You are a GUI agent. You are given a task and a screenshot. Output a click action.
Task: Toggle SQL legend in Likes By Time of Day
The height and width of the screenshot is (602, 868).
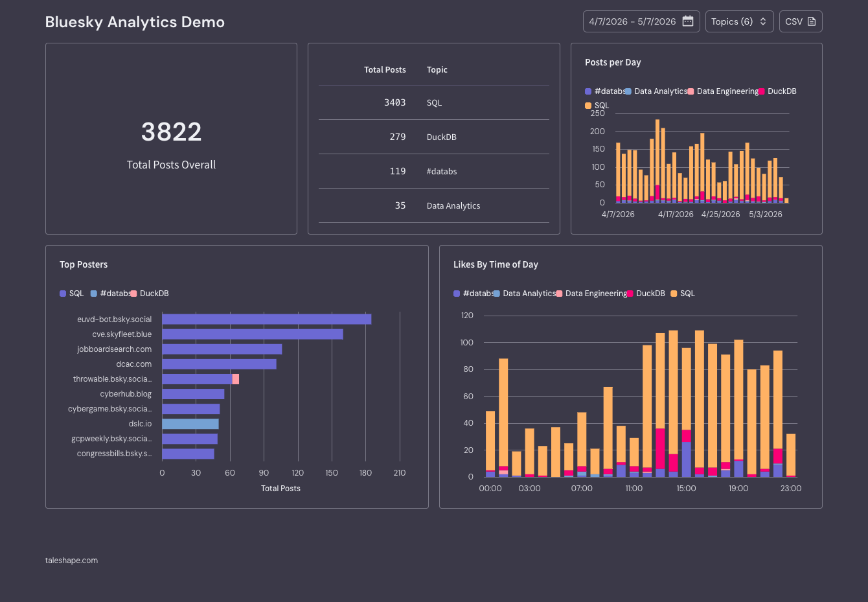pyautogui.click(x=683, y=294)
